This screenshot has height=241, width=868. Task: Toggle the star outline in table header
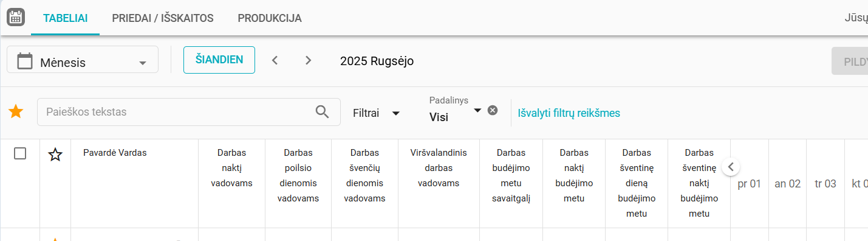55,155
